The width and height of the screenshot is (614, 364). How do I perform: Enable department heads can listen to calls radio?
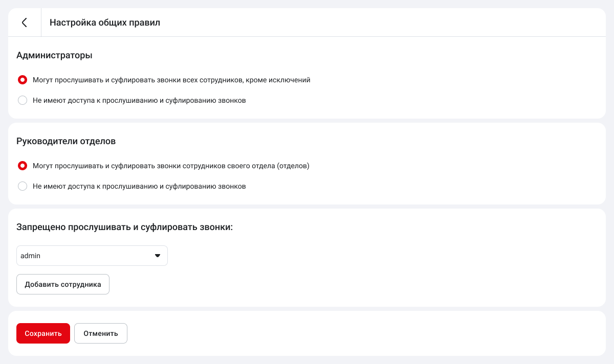(23, 166)
